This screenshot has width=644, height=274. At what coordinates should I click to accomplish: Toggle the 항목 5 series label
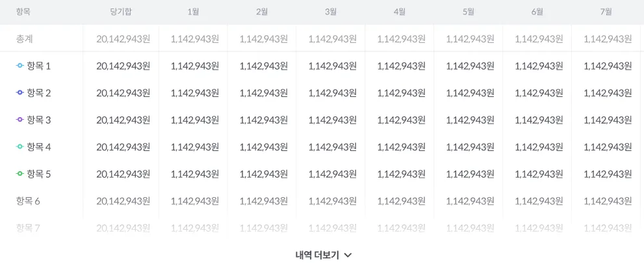tap(39, 174)
